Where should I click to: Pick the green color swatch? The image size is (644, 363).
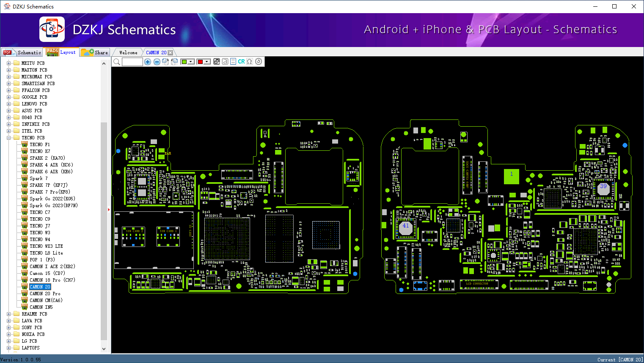coord(184,62)
